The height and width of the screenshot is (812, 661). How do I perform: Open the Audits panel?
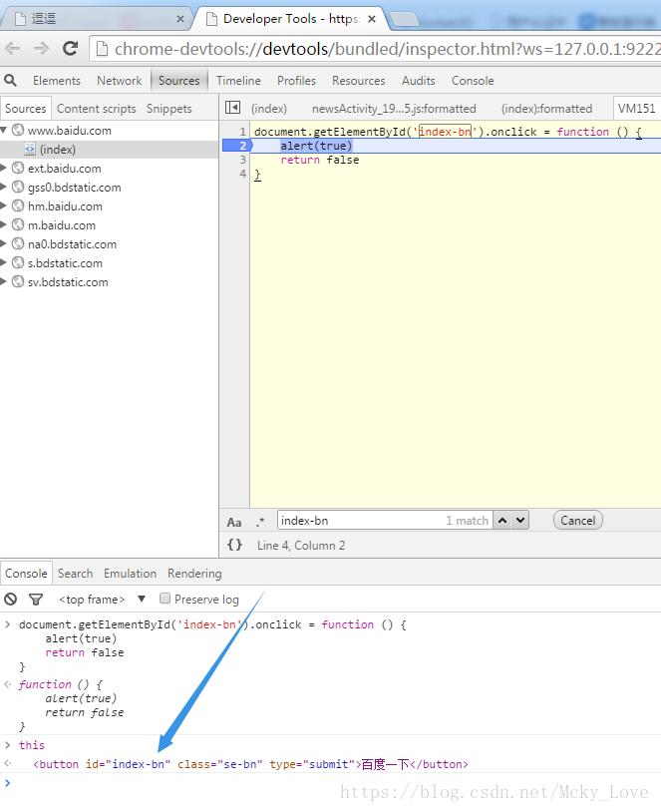click(419, 81)
